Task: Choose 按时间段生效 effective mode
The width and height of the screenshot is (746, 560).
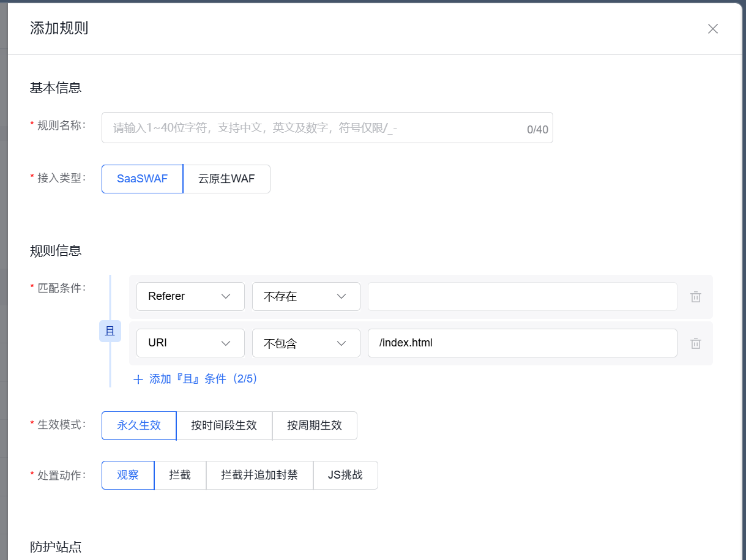Action: tap(224, 425)
